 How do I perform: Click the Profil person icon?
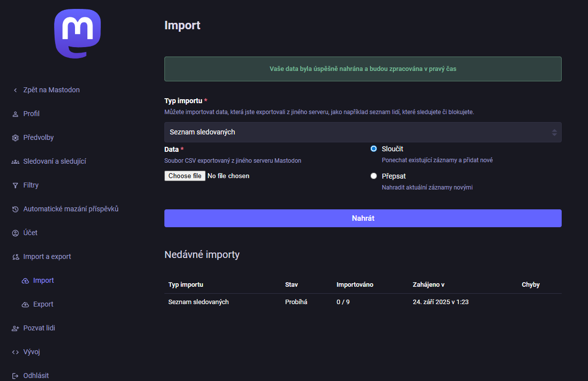tap(15, 114)
